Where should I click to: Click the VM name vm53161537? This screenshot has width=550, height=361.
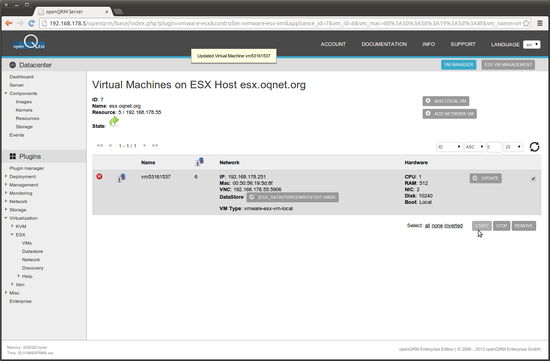coord(156,177)
